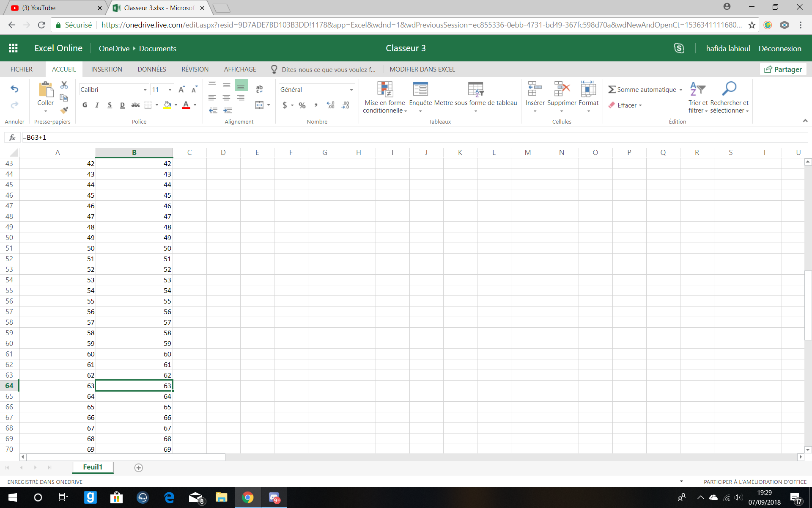Toggle strikethrough text formatting

coord(135,105)
